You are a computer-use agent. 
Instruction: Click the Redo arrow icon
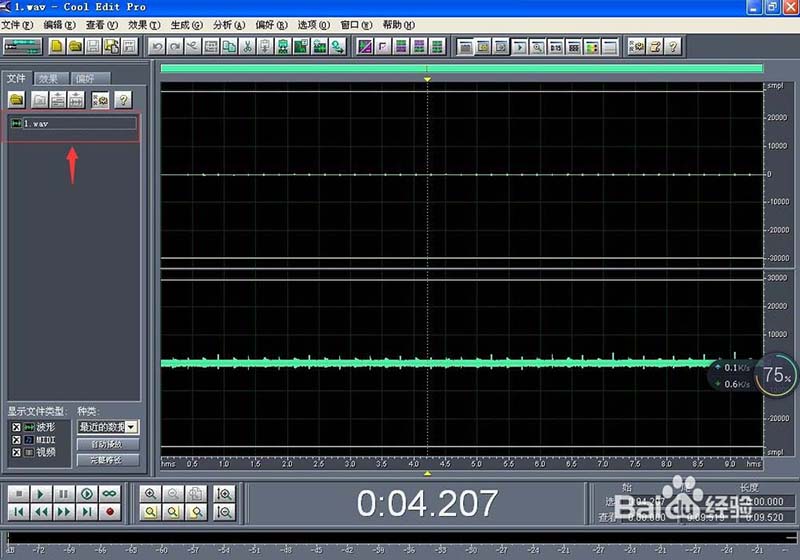click(x=175, y=47)
